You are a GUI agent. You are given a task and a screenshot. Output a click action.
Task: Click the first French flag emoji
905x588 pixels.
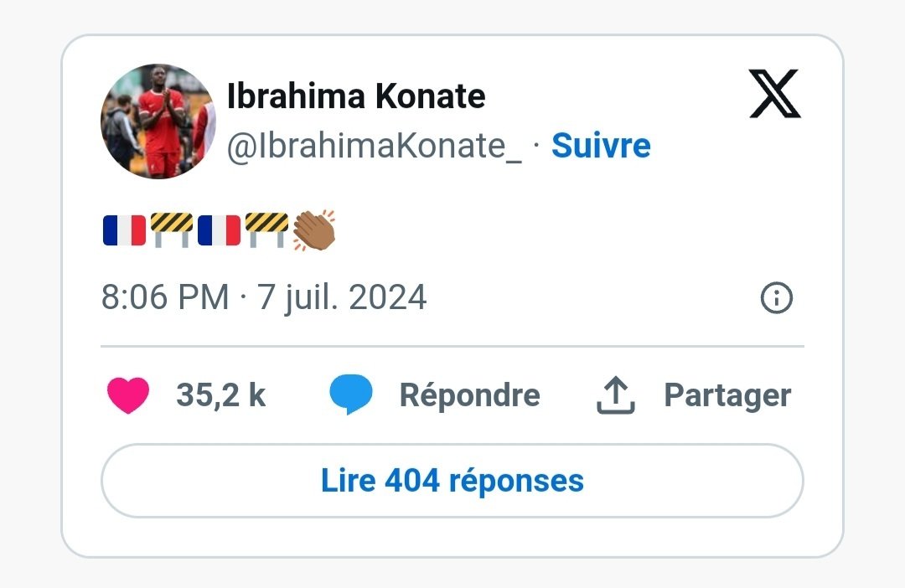[124, 230]
